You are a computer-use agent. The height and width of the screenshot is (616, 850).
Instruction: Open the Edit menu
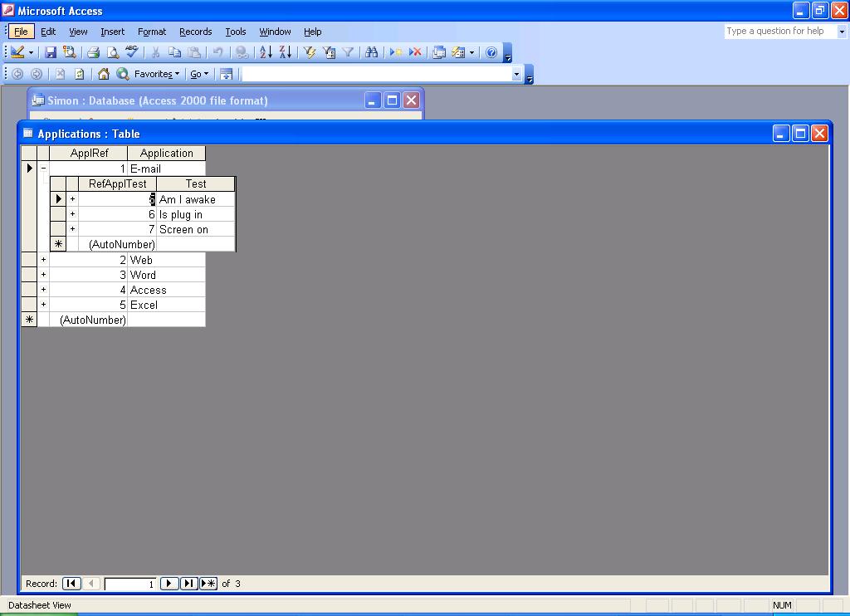coord(48,32)
